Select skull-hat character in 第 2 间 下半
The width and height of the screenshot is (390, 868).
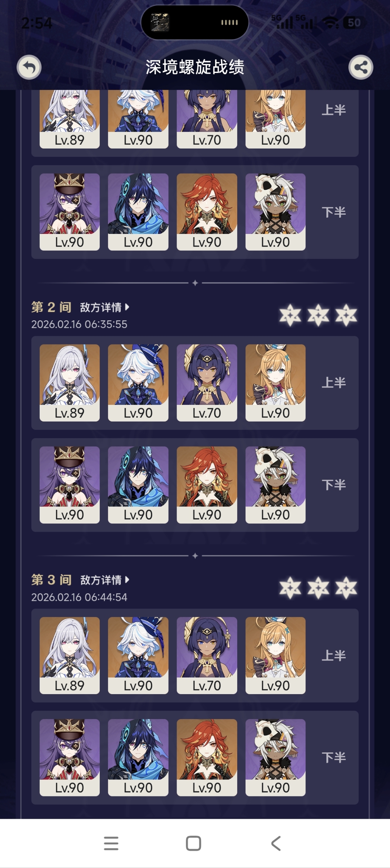(276, 485)
